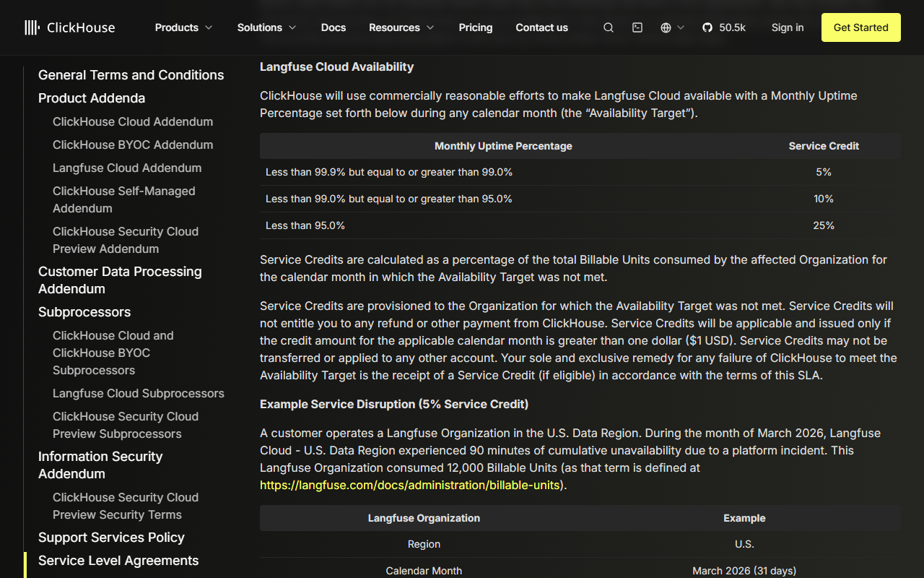The height and width of the screenshot is (578, 924).
Task: Open ClickHouse Self-Managed Addendum
Action: click(x=124, y=199)
